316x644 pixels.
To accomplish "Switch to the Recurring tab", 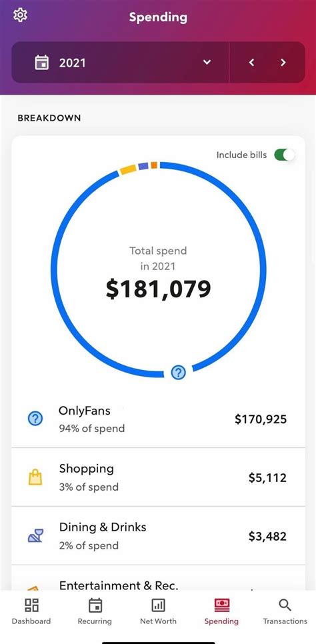I will pos(95,611).
